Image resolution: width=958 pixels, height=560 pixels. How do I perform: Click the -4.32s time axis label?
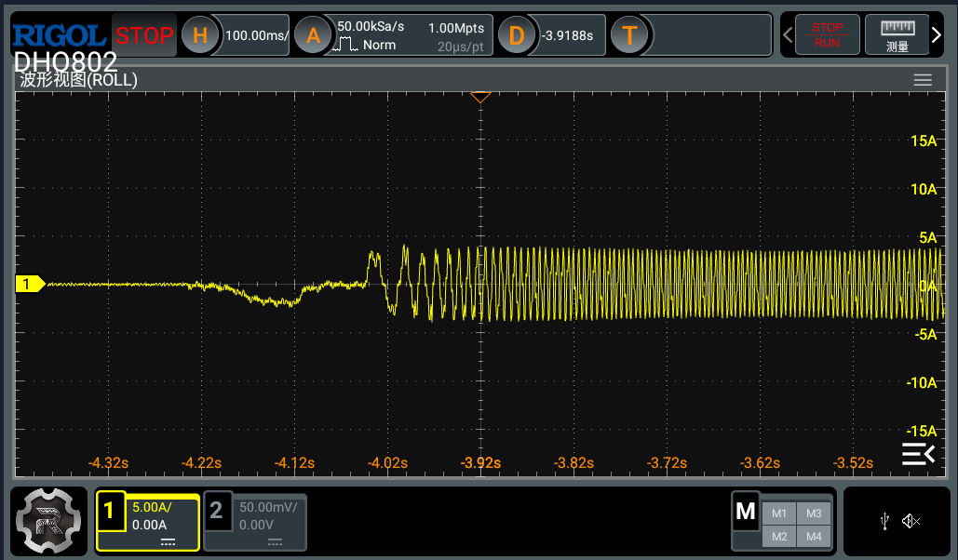pyautogui.click(x=108, y=463)
